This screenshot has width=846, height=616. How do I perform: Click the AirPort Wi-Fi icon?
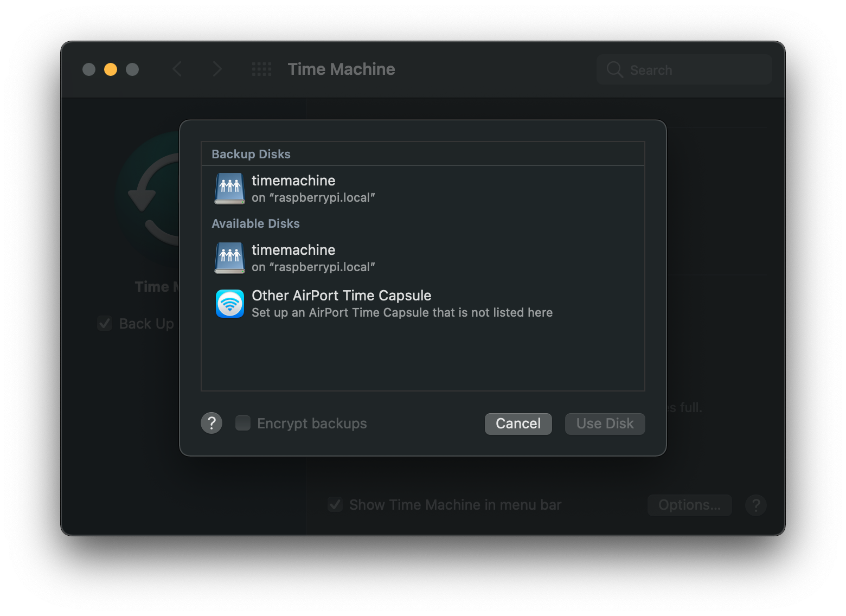click(230, 304)
